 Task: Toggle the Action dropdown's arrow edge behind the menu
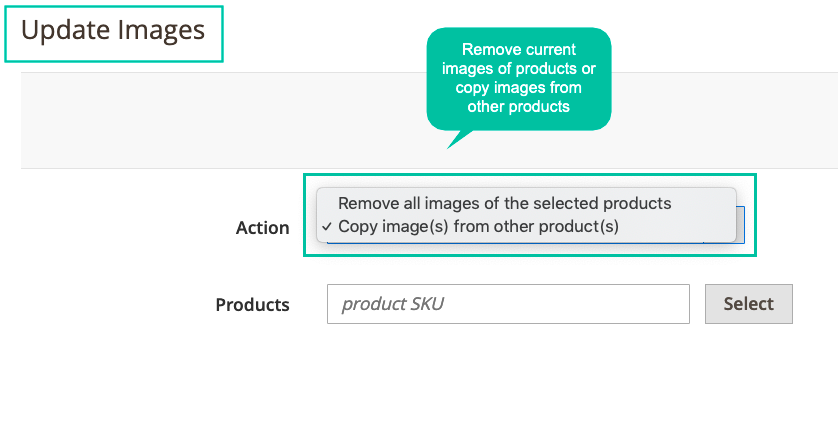coord(740,225)
